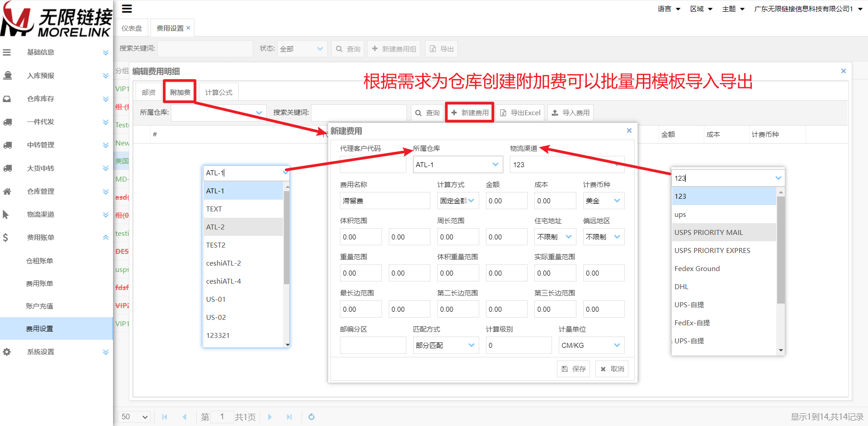Open the 区域 dropdown menu

(701, 9)
